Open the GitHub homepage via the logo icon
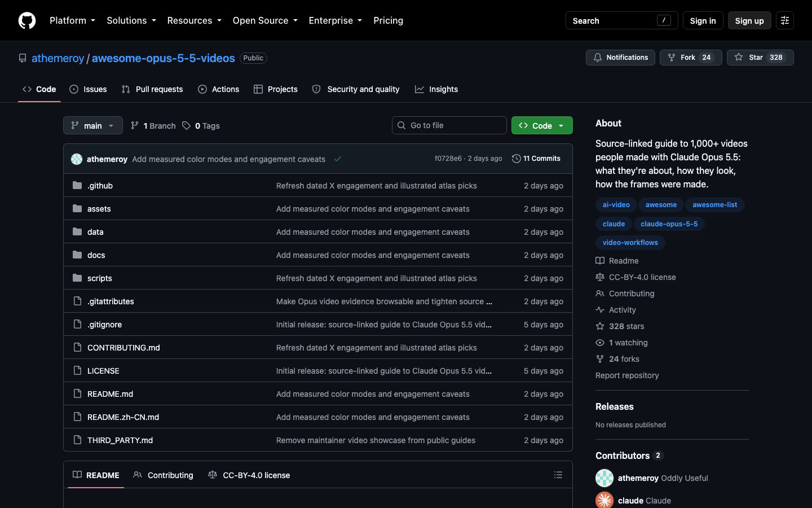The image size is (812, 508). click(27, 20)
